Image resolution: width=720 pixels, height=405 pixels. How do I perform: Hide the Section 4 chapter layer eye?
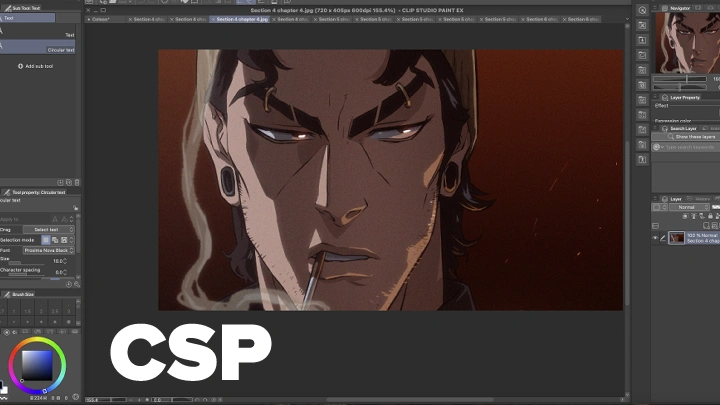click(655, 238)
